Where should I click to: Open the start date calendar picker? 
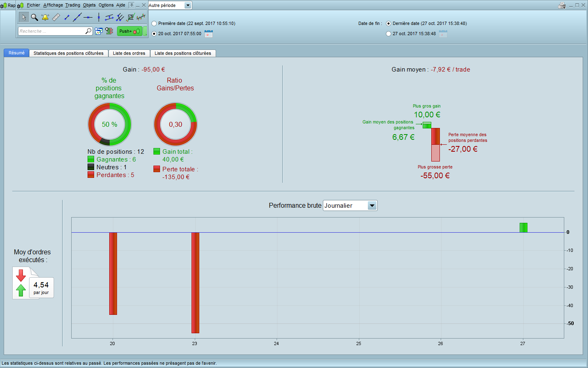pyautogui.click(x=209, y=34)
